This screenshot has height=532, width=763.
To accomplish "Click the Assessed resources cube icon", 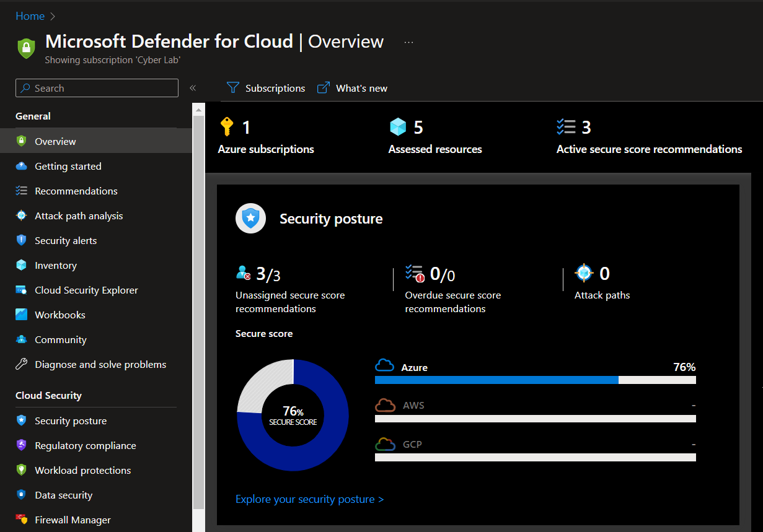I will [397, 127].
